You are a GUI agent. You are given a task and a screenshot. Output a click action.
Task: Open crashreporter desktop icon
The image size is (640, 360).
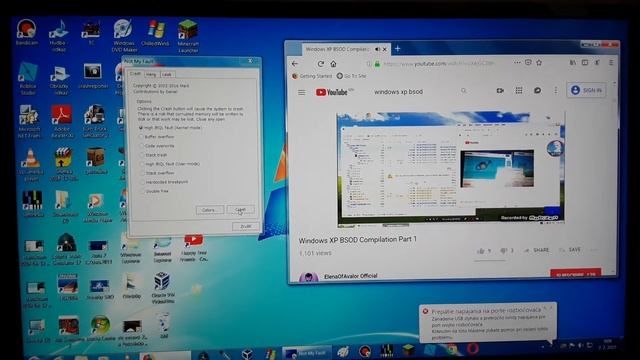click(93, 76)
